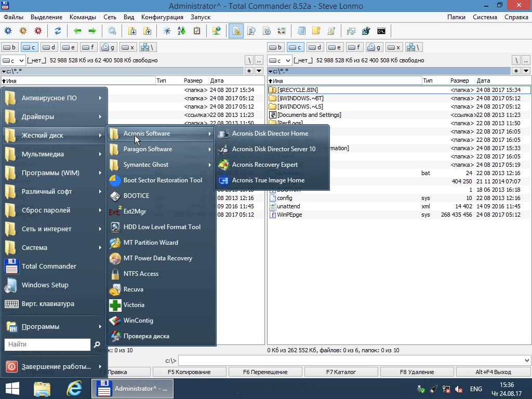Launch Acronis Disk Director Server 10
Image resolution: width=532 pixels, height=399 pixels.
click(x=272, y=149)
